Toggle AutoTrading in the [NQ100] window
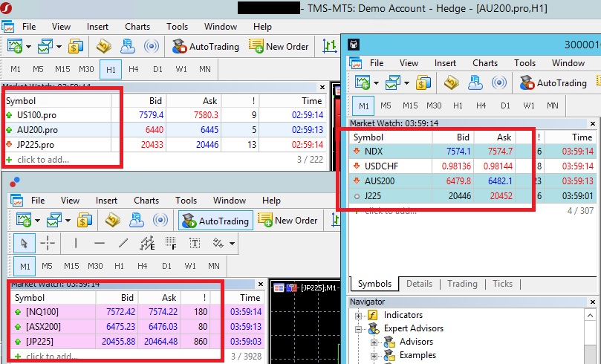601x364 pixels. click(x=215, y=221)
